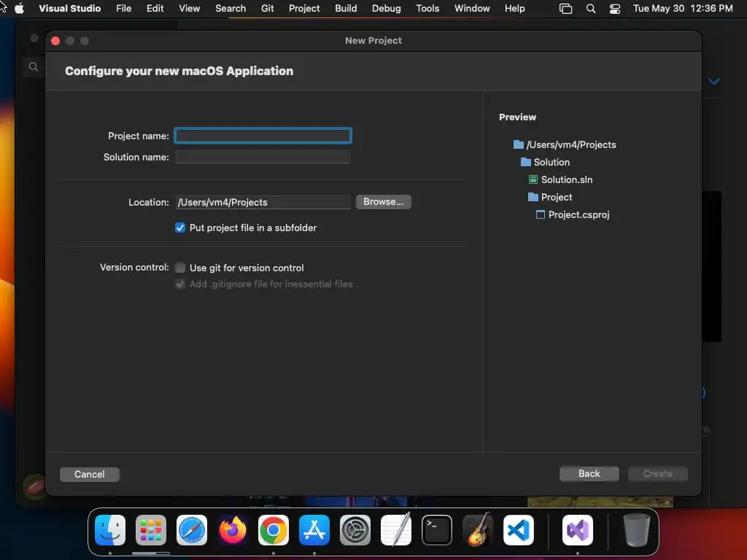Open Control Center in menu bar

tap(615, 9)
